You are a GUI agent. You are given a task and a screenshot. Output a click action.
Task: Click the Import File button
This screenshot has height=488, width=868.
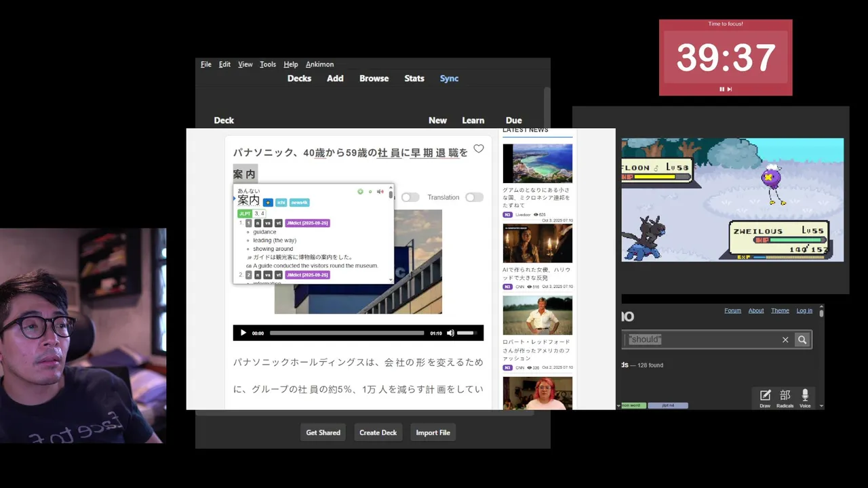click(x=433, y=432)
